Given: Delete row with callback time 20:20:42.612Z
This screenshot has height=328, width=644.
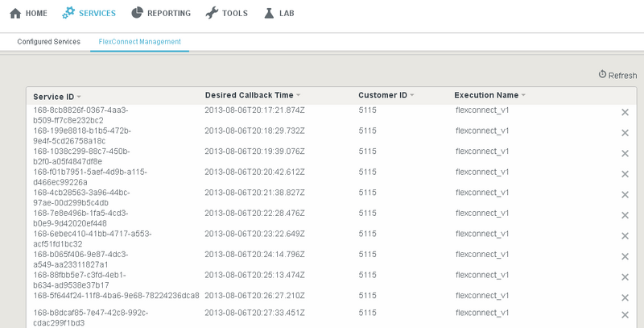Looking at the screenshot, I should tap(625, 174).
